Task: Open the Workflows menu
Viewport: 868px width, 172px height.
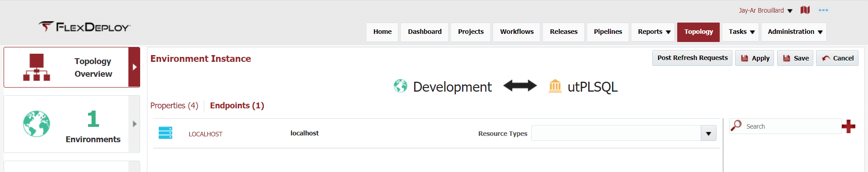Action: 517,32
